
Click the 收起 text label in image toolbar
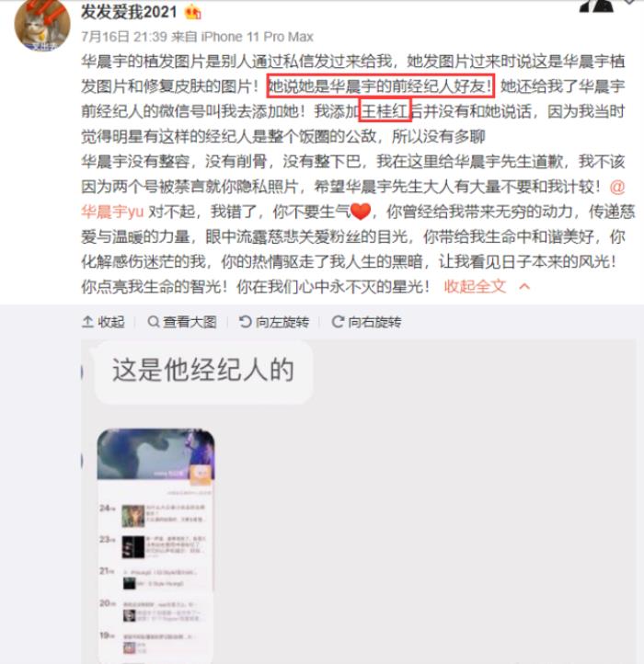(x=111, y=322)
